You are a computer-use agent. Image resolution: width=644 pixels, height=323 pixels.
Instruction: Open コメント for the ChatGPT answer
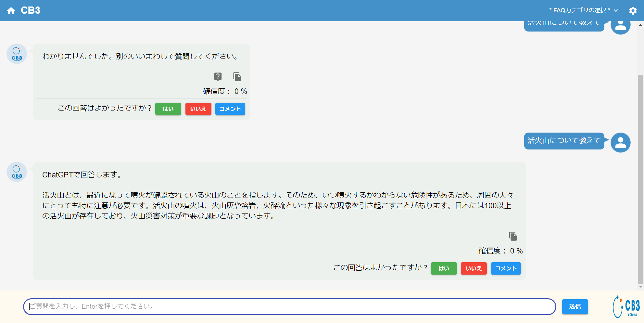[x=506, y=268]
